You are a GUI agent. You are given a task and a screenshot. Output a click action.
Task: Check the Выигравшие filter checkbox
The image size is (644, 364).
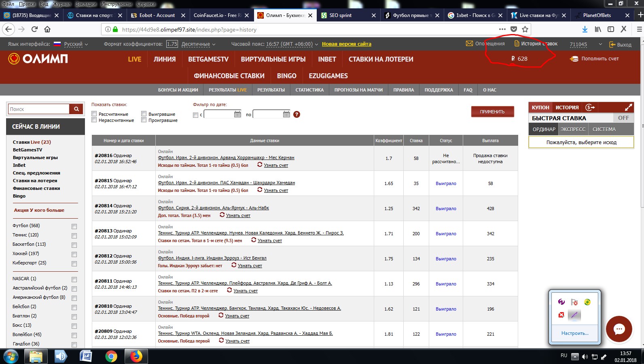point(144,114)
